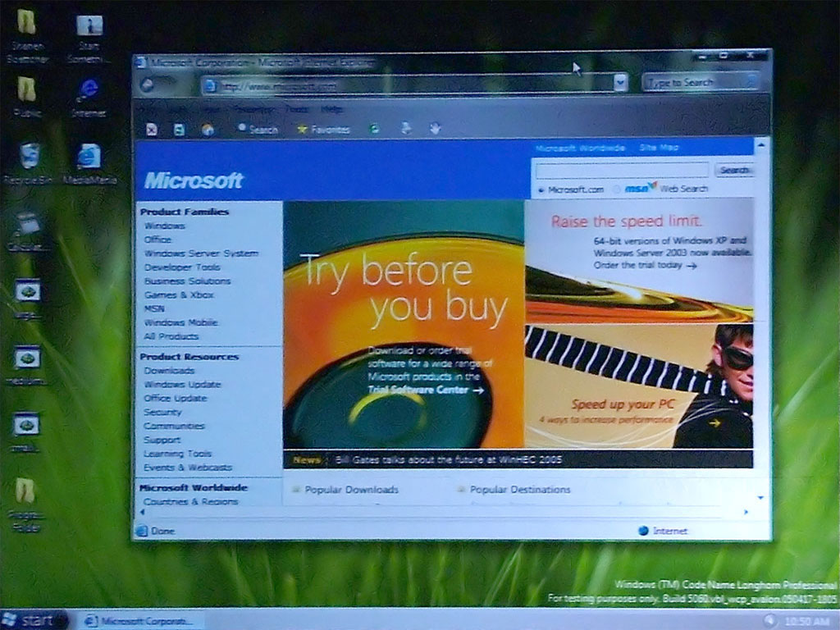Image resolution: width=840 pixels, height=630 pixels.
Task: Click the Stop icon in browser toolbar
Action: (152, 129)
